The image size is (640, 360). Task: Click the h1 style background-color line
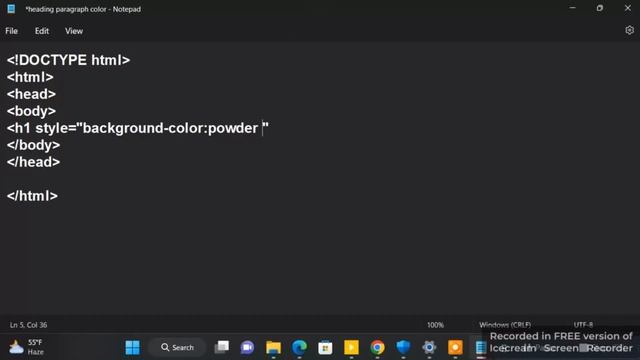[138, 128]
